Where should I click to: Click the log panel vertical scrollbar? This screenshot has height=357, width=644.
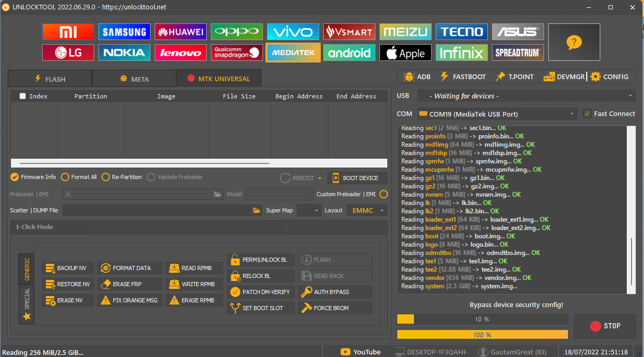pos(633,260)
